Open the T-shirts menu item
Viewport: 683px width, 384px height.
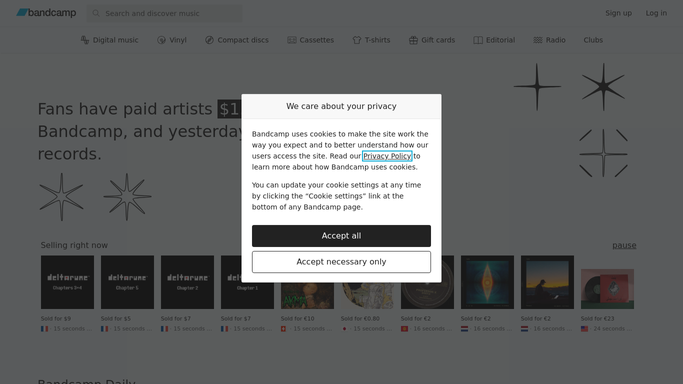point(372,40)
